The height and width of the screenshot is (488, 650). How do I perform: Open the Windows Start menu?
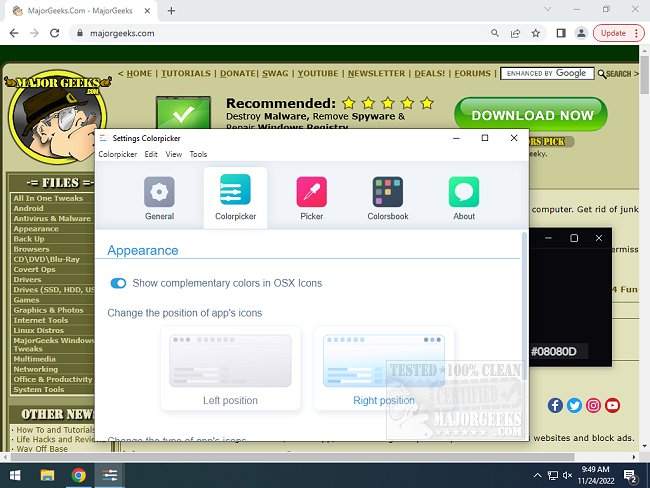[15, 475]
